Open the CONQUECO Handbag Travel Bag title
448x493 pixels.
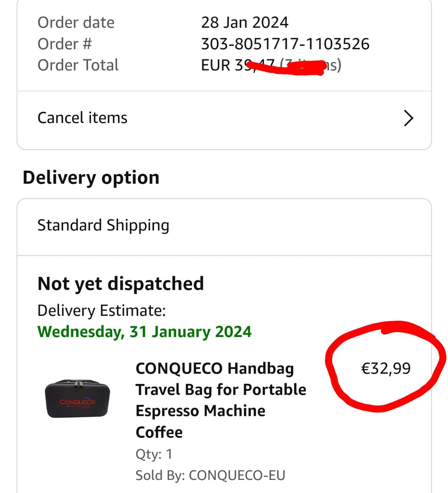pos(221,400)
